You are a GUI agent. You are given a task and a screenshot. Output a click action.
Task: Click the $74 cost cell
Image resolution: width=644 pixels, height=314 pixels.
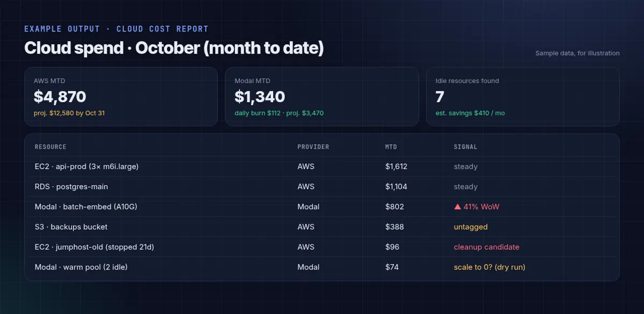point(392,267)
